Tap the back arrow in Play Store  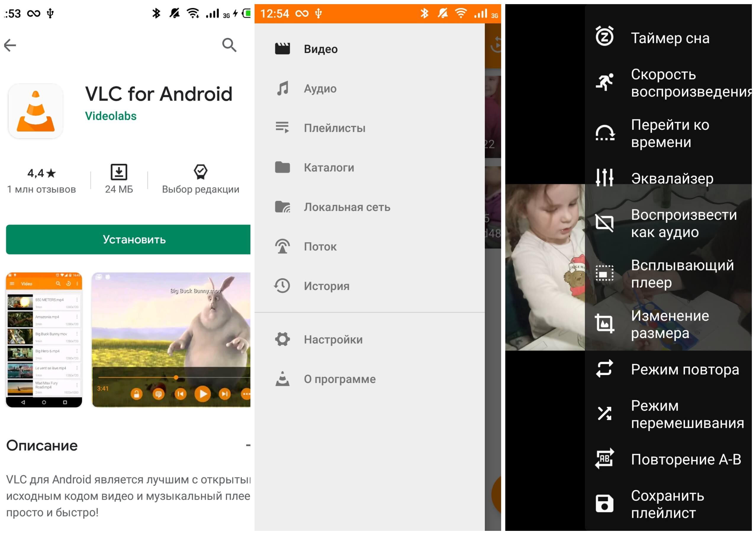click(x=10, y=45)
